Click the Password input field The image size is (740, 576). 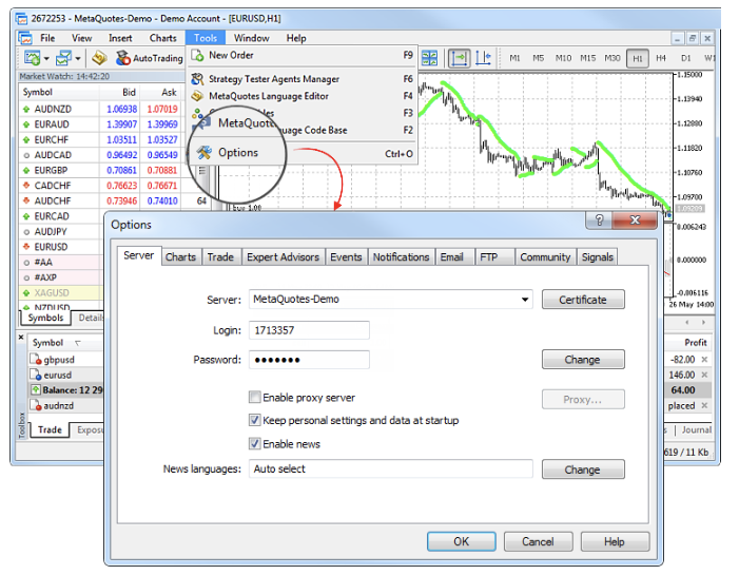(x=309, y=360)
